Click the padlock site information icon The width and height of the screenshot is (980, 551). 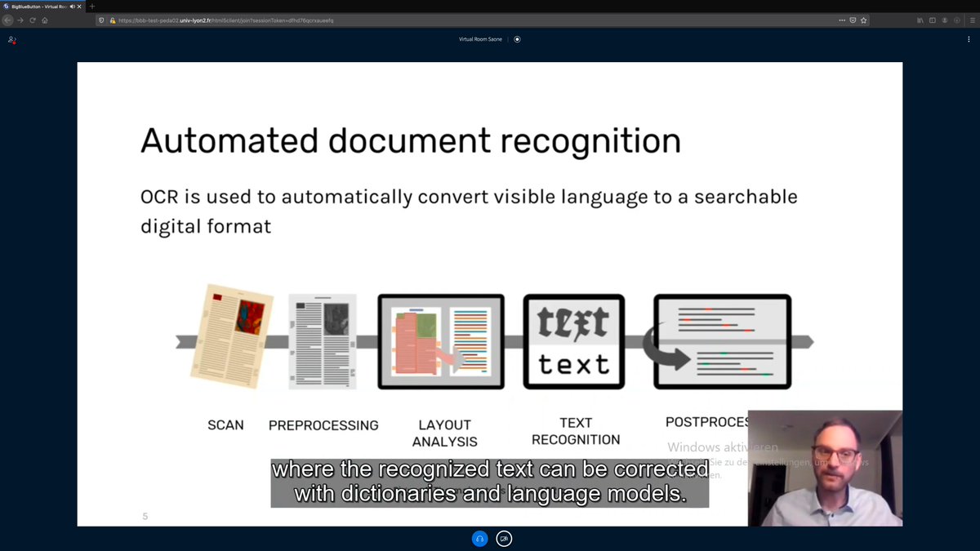coord(113,20)
